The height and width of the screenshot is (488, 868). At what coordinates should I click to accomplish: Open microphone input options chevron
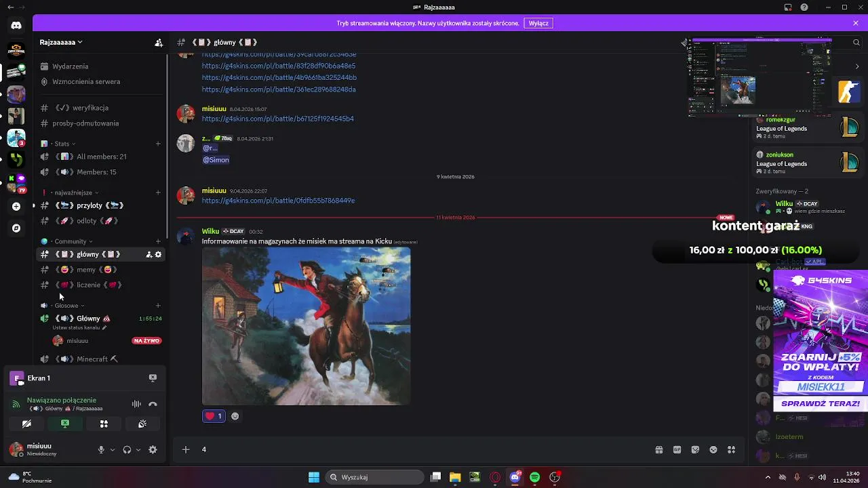point(113,450)
